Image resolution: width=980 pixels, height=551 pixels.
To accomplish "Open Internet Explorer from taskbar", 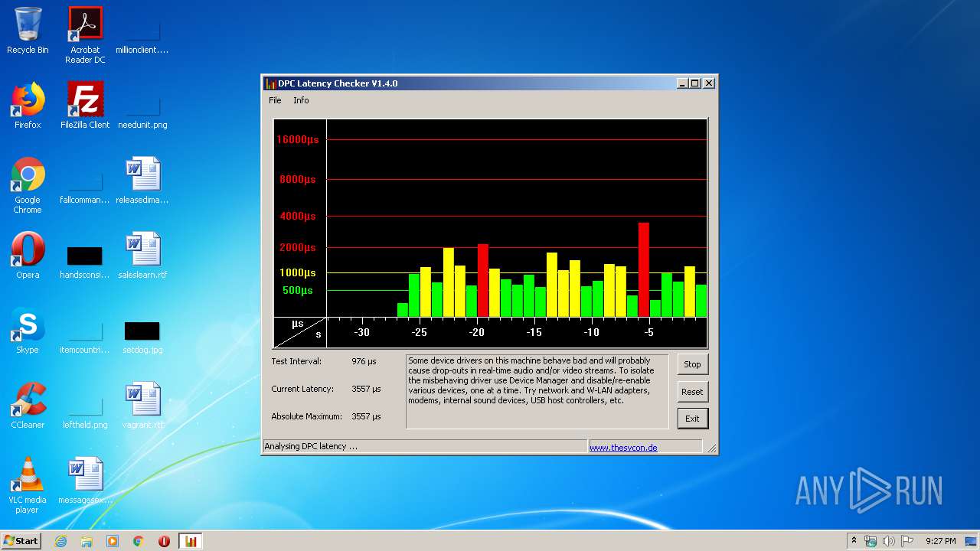I will 60,541.
